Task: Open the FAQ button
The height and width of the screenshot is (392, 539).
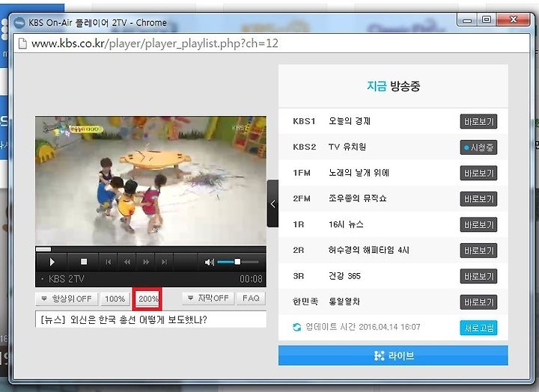Action: tap(251, 298)
